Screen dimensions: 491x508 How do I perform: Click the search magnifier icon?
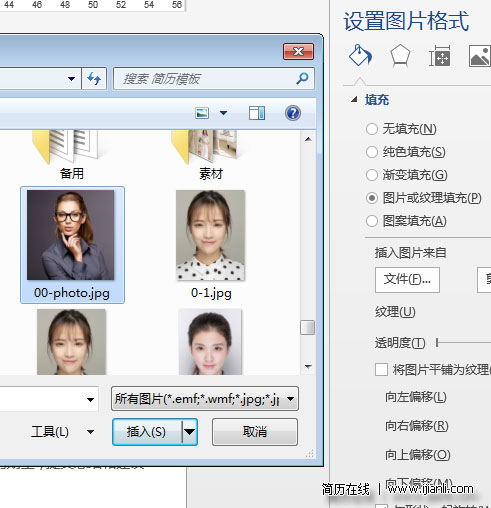coord(302,79)
